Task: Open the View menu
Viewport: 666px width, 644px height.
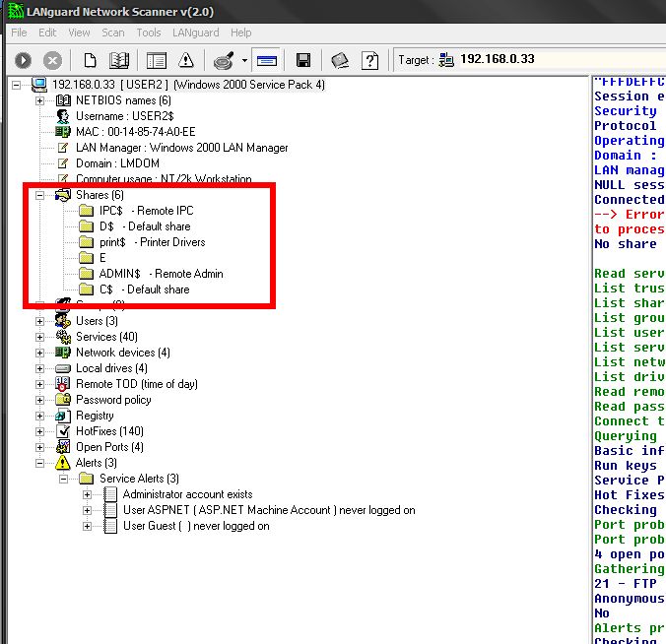Action: tap(79, 32)
